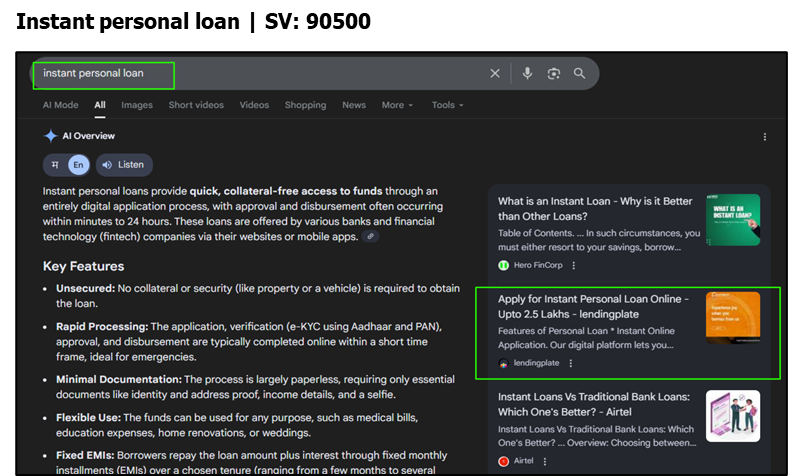Open Google Lens image search icon
Viewport: 788px width, 476px height.
553,74
